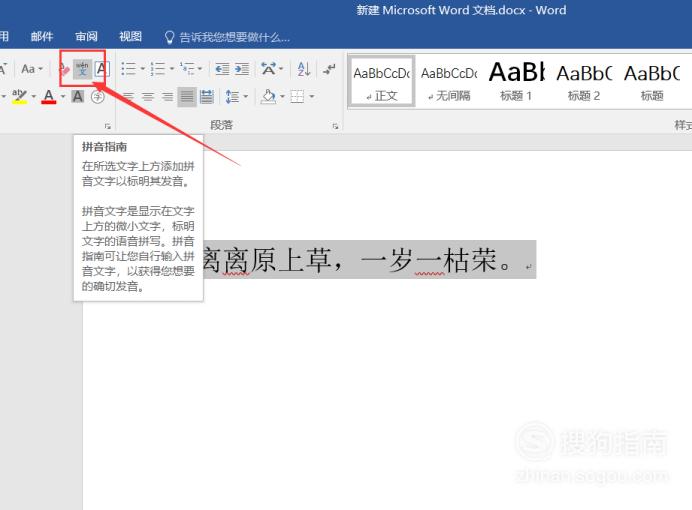Screen dimensions: 692x510
Task: Open the highlight color dropdown arrow
Action: coord(34,96)
